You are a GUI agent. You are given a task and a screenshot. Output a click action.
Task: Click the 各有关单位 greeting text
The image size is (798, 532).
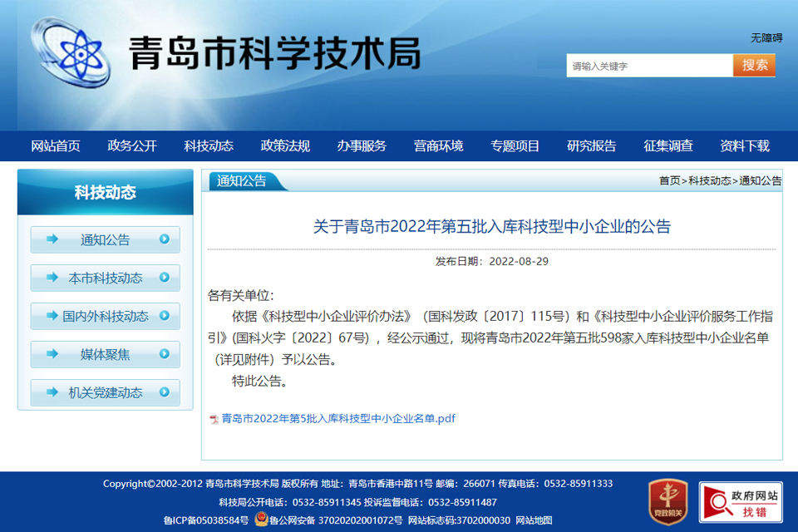click(241, 295)
